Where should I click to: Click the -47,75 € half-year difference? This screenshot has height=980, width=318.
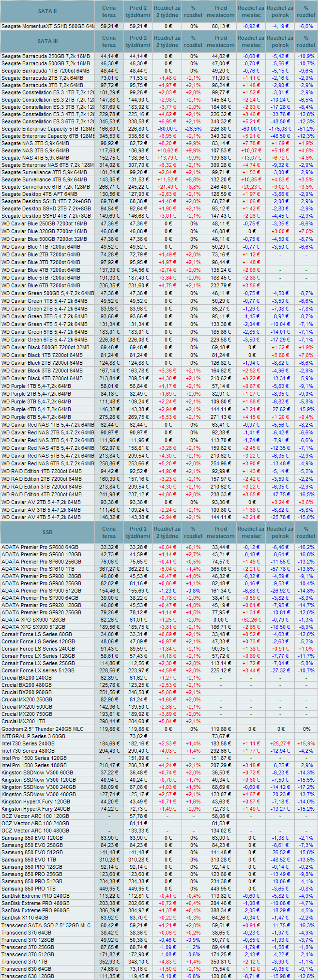281,494
